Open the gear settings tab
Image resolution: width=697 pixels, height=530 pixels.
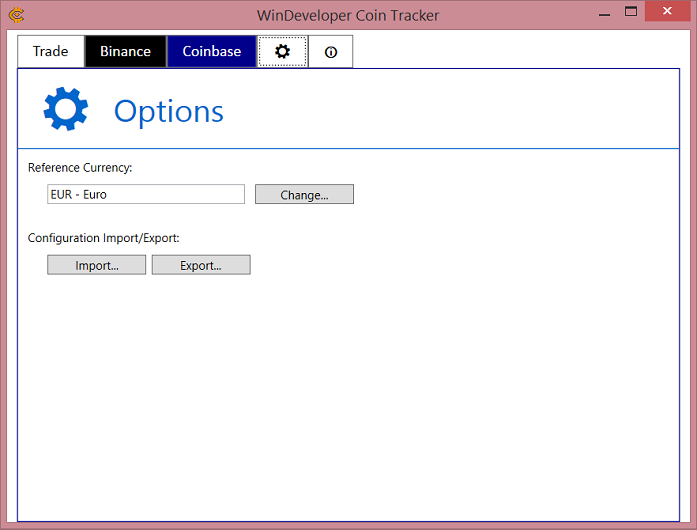click(282, 52)
